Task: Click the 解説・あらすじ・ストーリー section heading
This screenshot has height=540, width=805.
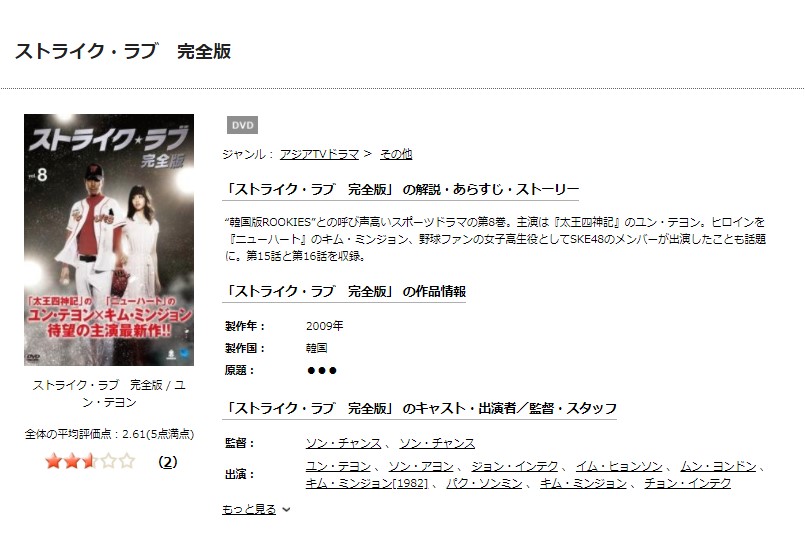Action: point(400,189)
